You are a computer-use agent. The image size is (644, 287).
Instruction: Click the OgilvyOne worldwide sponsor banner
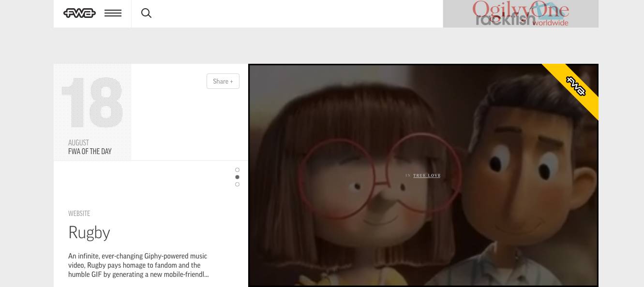pyautogui.click(x=521, y=14)
